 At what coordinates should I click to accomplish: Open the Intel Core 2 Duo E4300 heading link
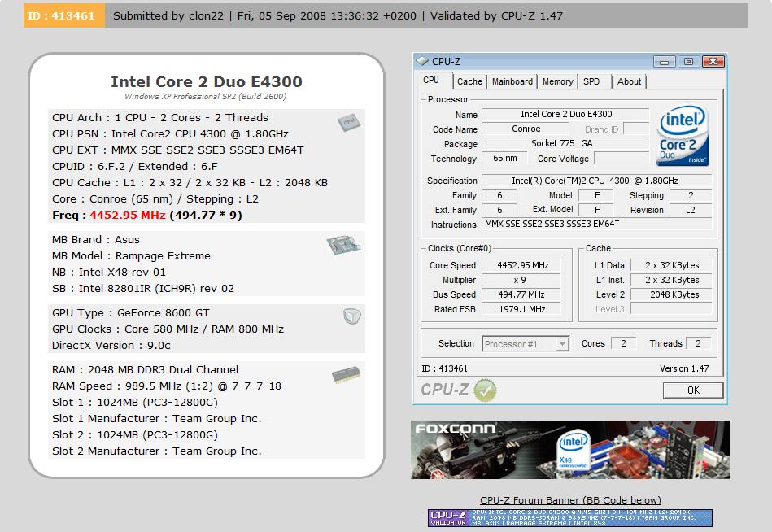click(207, 81)
